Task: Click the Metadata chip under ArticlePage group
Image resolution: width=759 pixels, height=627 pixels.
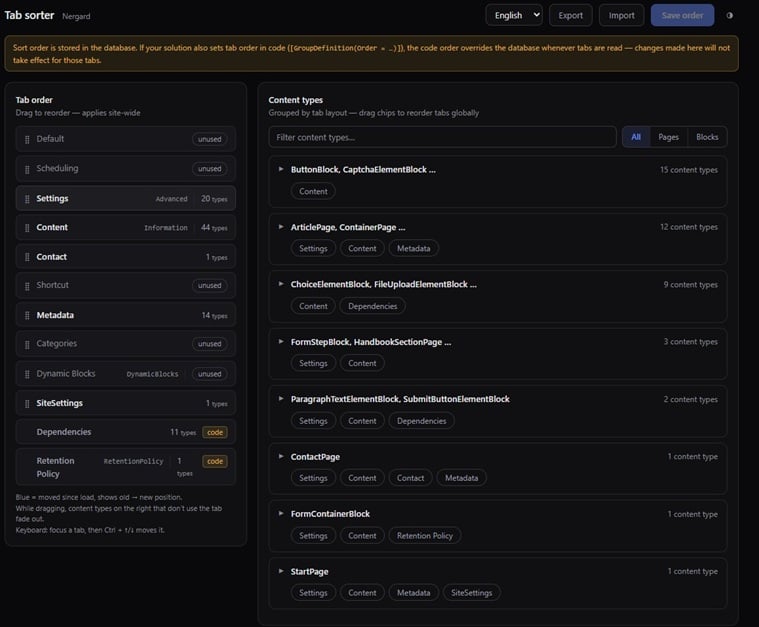Action: click(x=413, y=248)
